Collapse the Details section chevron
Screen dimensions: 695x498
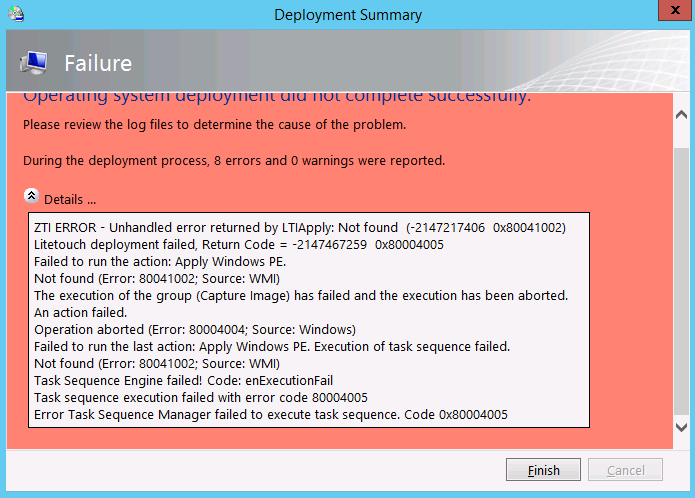31,196
